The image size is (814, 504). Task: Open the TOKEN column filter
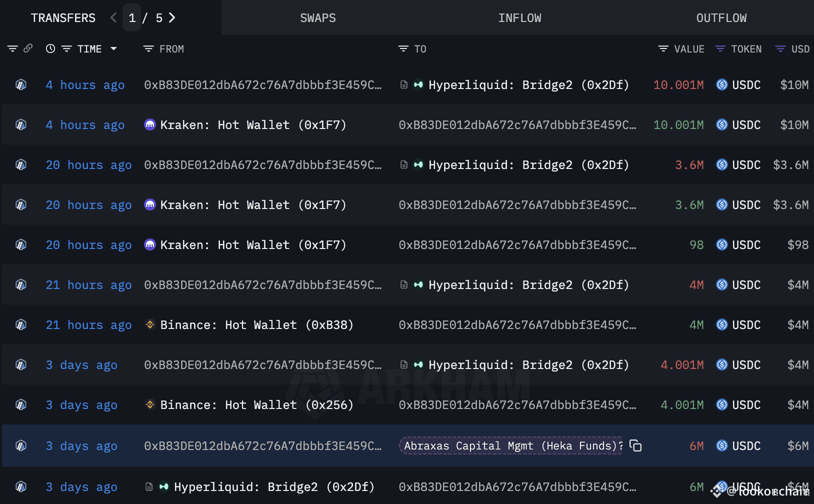tap(720, 48)
